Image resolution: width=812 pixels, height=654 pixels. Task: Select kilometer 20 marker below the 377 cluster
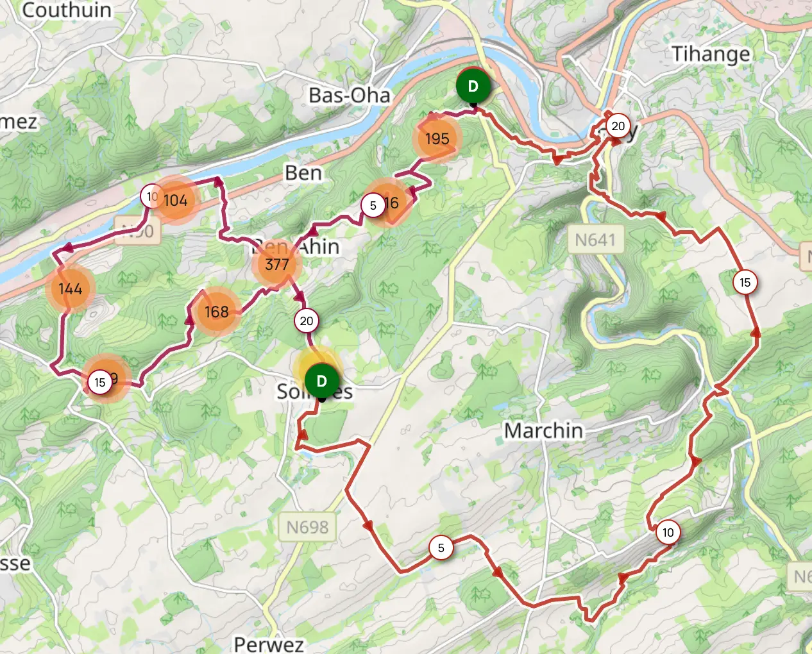(x=307, y=321)
